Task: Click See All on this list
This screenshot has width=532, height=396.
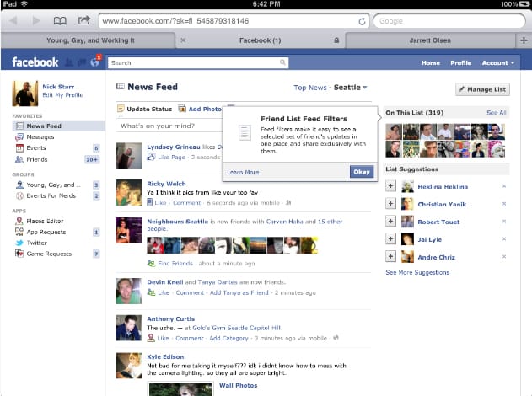Action: (x=497, y=112)
